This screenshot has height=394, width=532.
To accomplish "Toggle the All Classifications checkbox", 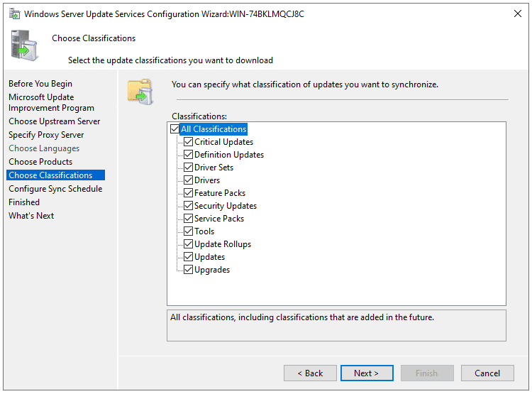I will (174, 129).
